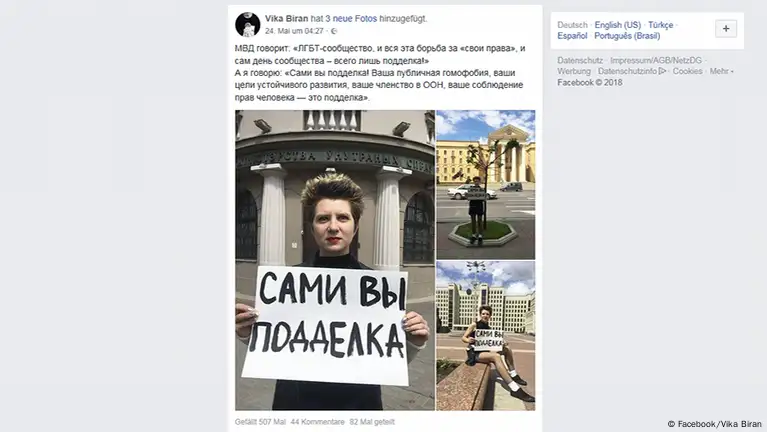Image resolution: width=767 pixels, height=432 pixels.
Task: Open the large photo with protest sign
Action: click(x=335, y=260)
